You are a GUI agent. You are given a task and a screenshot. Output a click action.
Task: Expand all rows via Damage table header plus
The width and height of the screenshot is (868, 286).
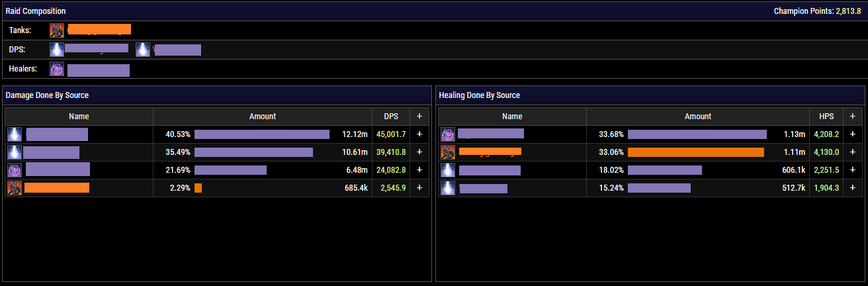[x=419, y=117]
